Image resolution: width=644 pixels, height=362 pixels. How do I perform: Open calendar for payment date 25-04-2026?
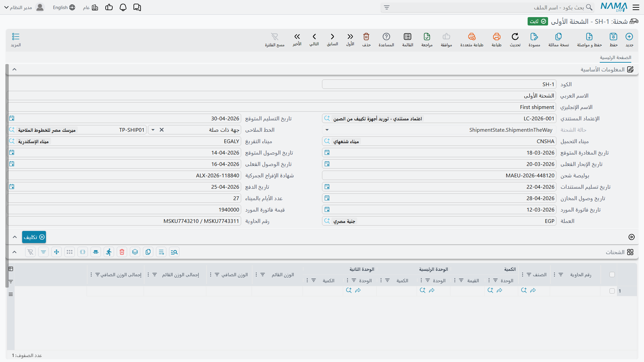12,187
